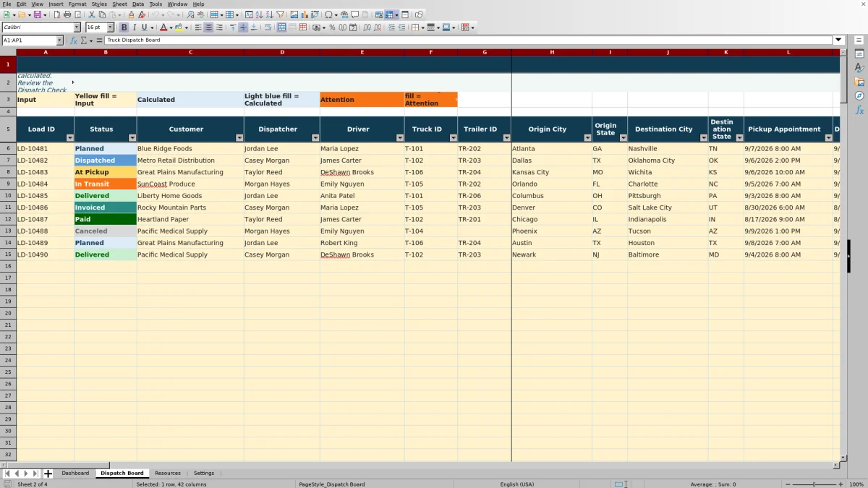This screenshot has width=868, height=488.
Task: Open the sidebar Properties panel icon
Action: click(x=859, y=54)
